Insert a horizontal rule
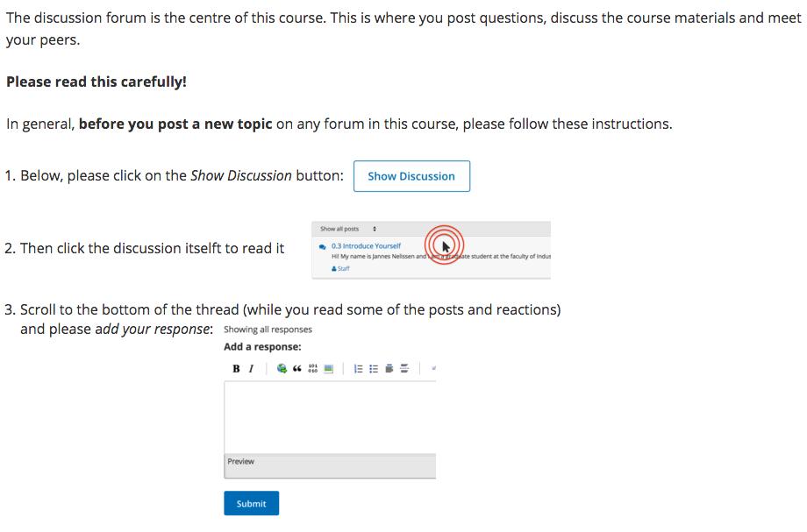807x532 pixels. [x=404, y=369]
